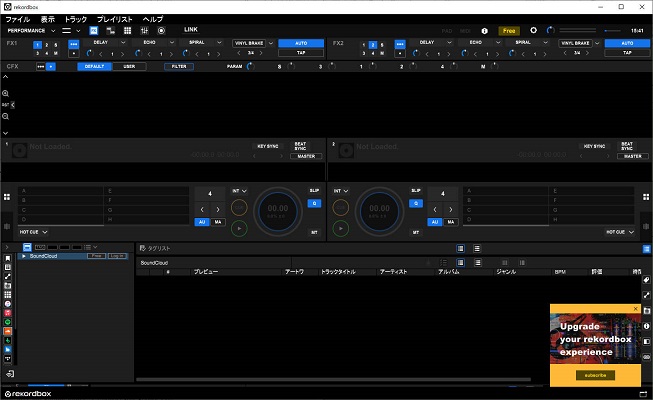The height and width of the screenshot is (400, 653).
Task: Open the settings gear icon
Action: [533, 30]
